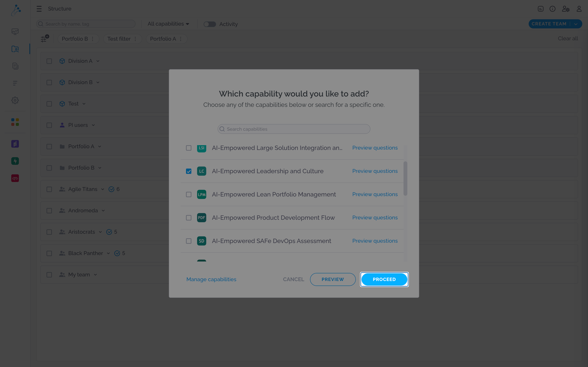Click the Preview button in dialog
Viewport: 588px width, 367px height.
[333, 279]
